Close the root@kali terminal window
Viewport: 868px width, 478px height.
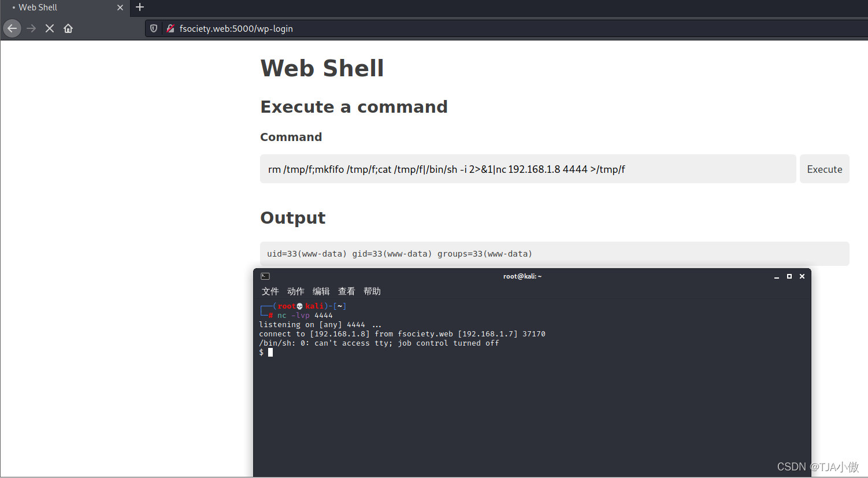802,276
